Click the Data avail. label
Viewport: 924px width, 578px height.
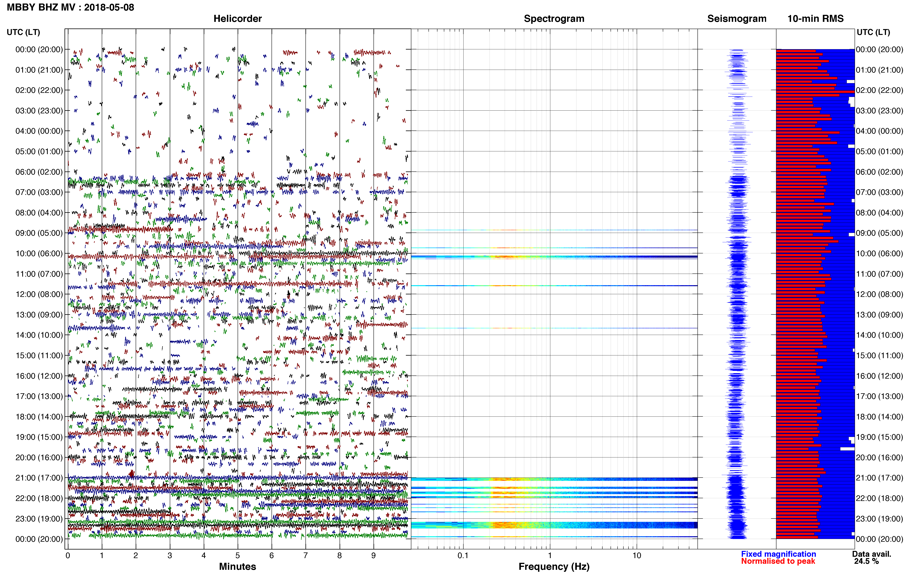(872, 554)
